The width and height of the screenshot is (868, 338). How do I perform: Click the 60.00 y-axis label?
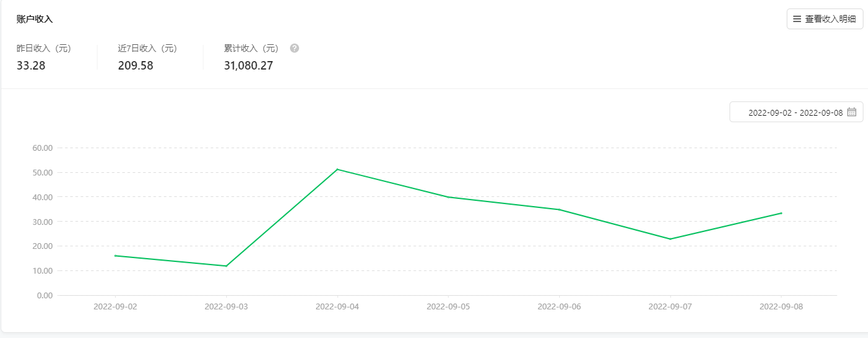(x=42, y=148)
